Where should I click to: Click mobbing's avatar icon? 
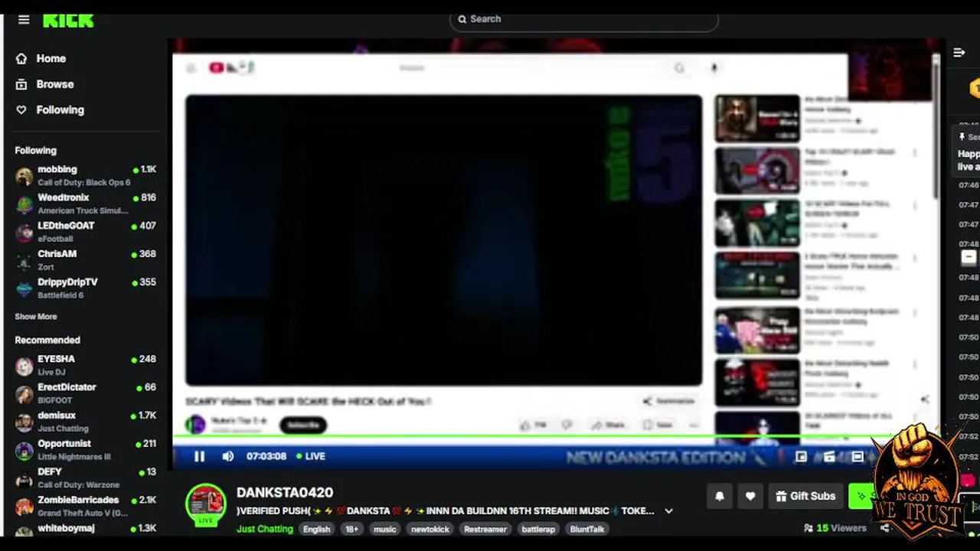24,177
